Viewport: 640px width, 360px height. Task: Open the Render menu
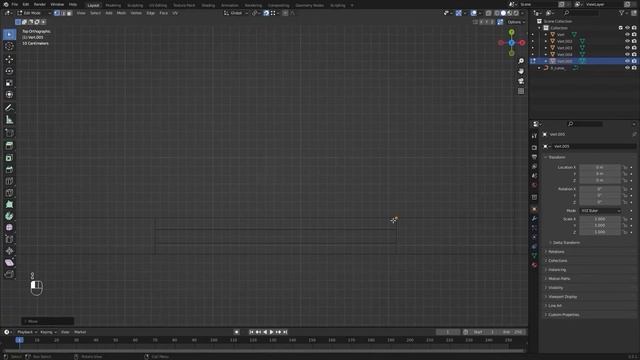tap(40, 4)
